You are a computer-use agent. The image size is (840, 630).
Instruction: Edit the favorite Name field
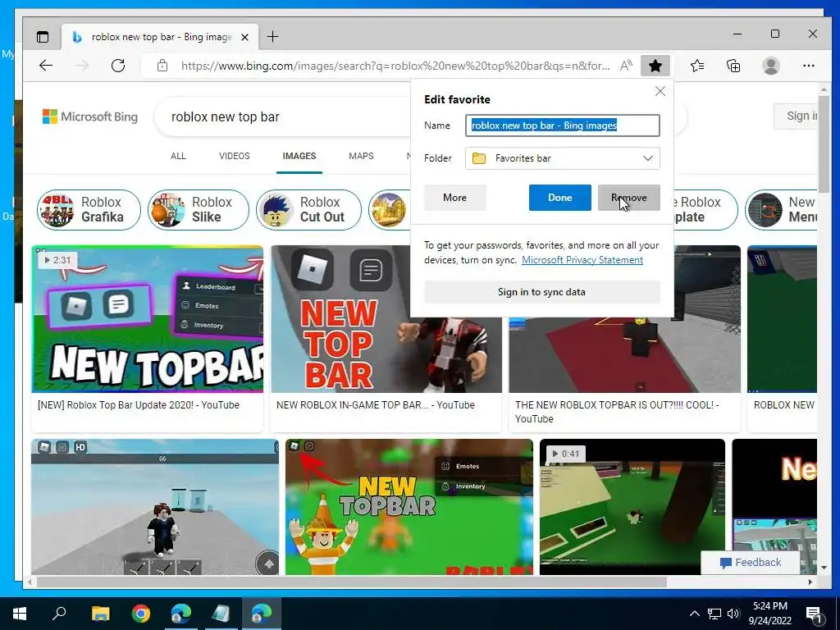(x=563, y=126)
